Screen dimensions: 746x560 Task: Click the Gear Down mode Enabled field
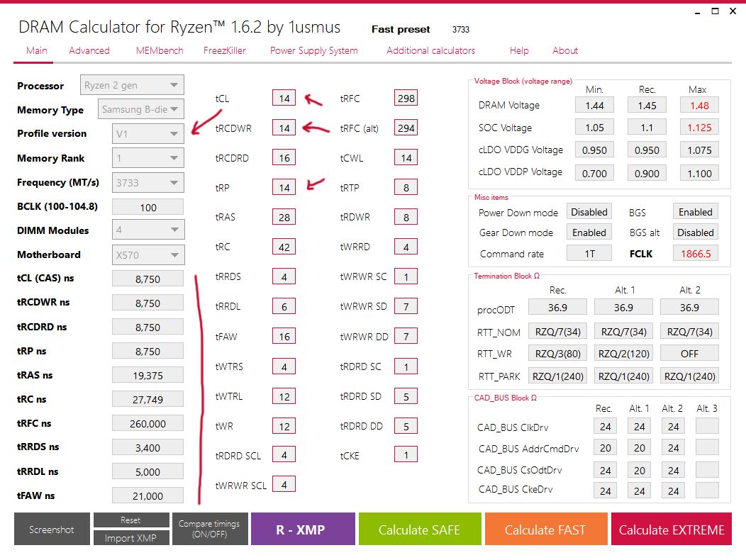[589, 233]
